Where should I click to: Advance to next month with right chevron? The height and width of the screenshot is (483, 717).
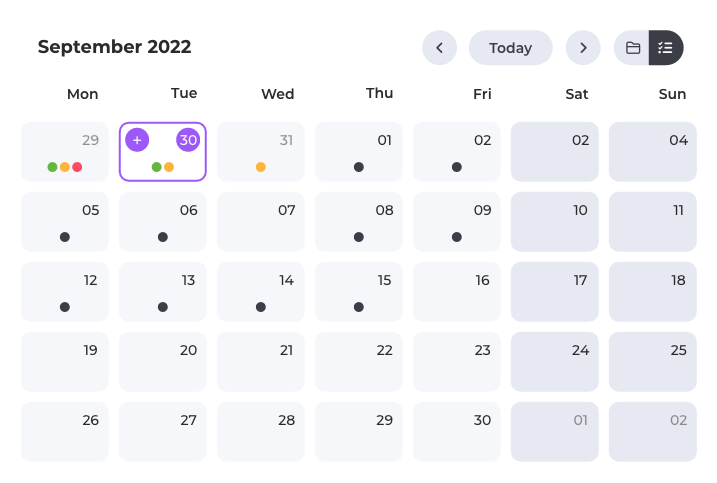[583, 48]
